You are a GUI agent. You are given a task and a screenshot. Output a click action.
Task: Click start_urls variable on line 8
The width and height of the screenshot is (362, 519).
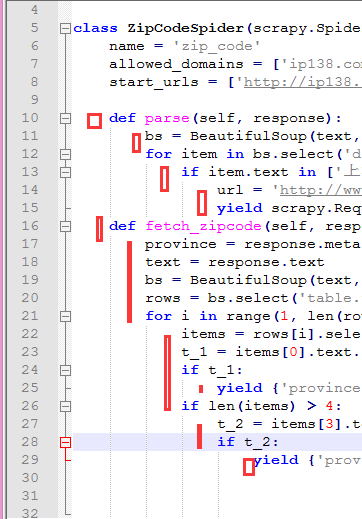154,82
